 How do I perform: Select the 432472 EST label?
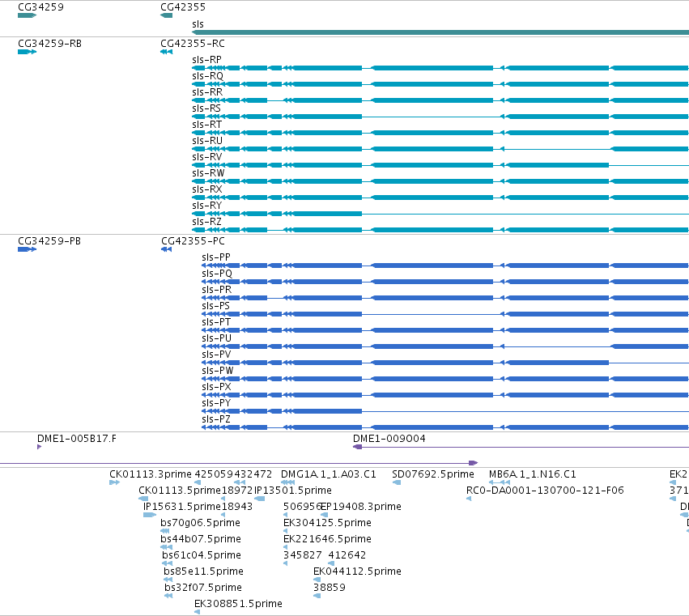point(253,474)
